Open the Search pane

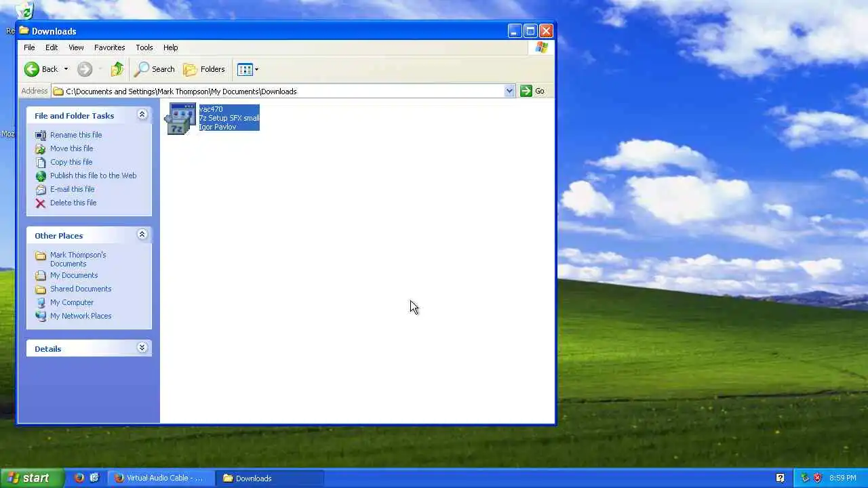[155, 69]
